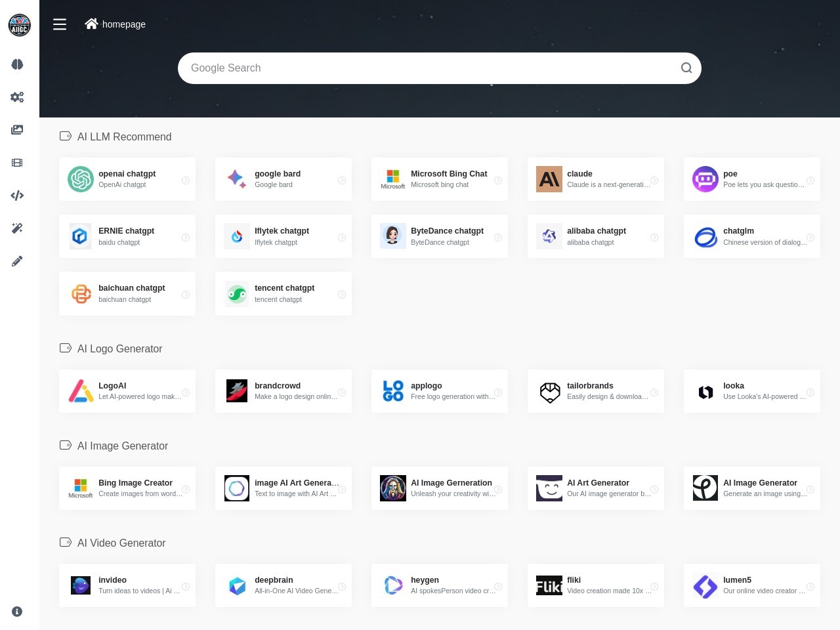The height and width of the screenshot is (630, 840).
Task: Click the arrow on openai chatgpt card
Action: coord(186,180)
